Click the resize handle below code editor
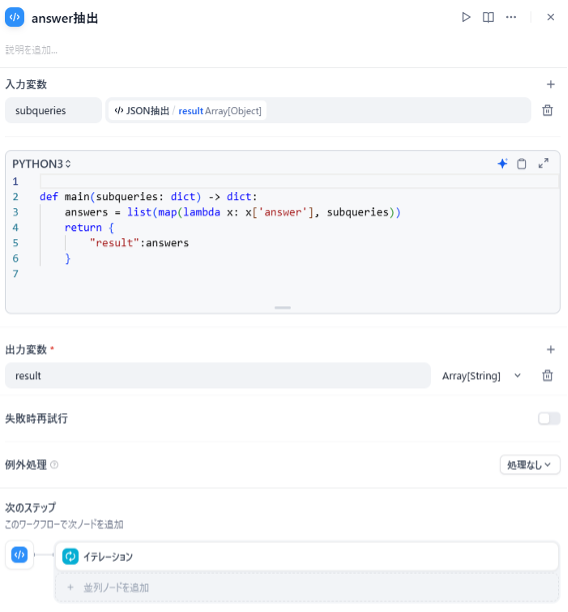This screenshot has width=568, height=612. pos(283,308)
